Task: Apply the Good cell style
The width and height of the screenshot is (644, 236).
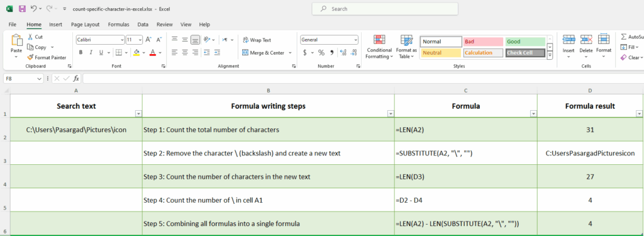Action: tap(525, 42)
